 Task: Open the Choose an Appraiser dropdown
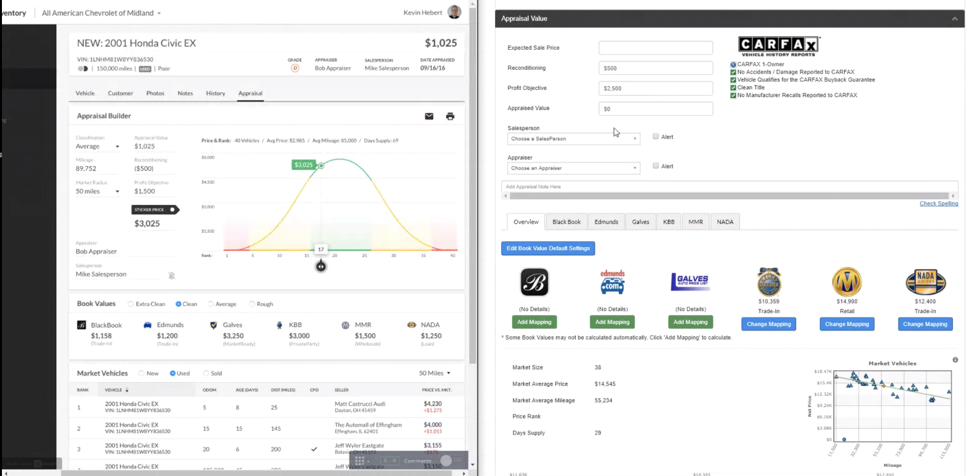click(574, 168)
